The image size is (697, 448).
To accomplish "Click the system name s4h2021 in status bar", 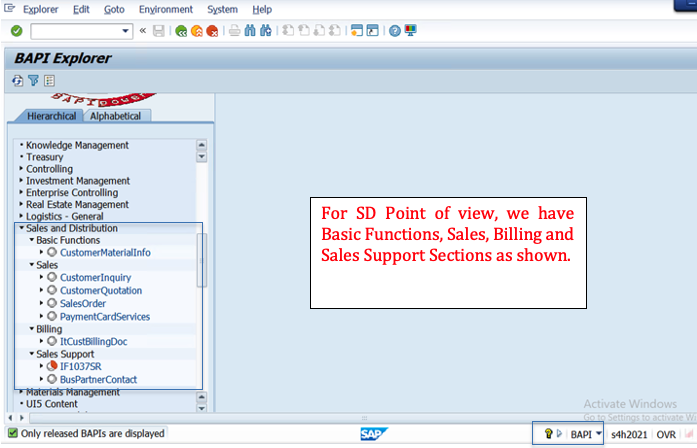I will [629, 435].
